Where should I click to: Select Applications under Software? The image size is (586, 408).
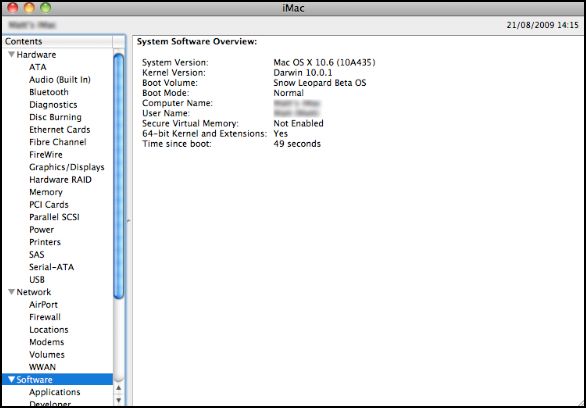(x=55, y=392)
